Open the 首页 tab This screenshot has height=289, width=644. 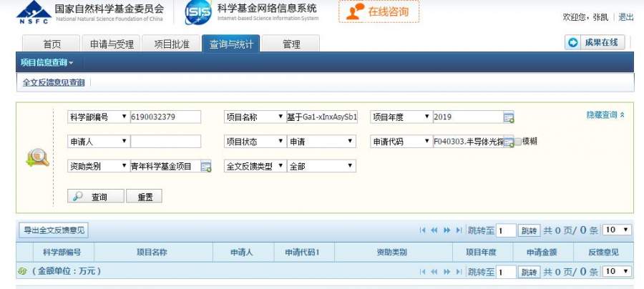click(52, 44)
